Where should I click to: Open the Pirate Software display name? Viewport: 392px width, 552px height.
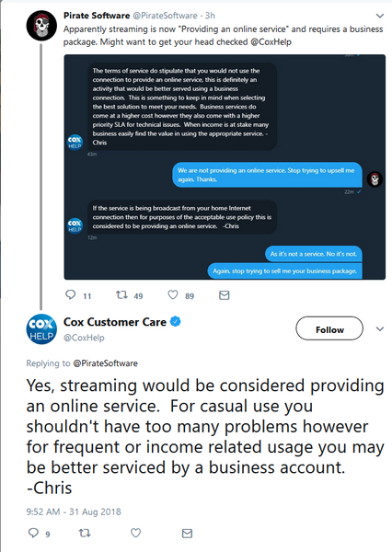[97, 16]
